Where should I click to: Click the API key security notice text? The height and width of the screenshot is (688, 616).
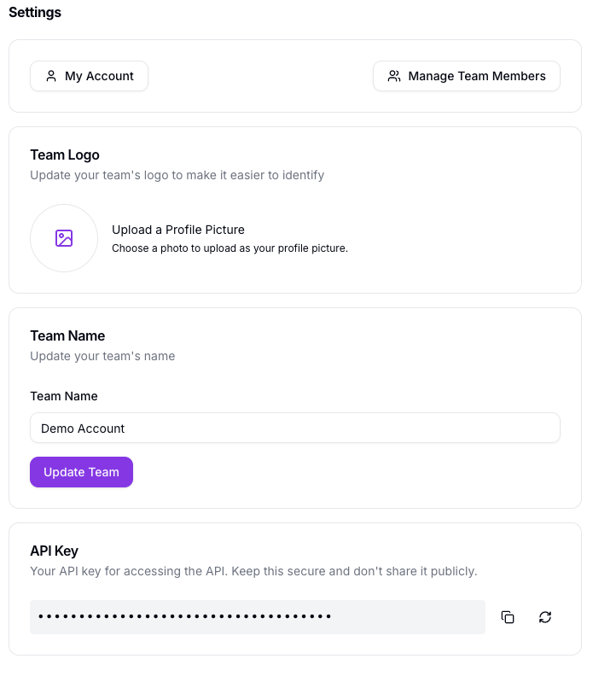(x=253, y=571)
